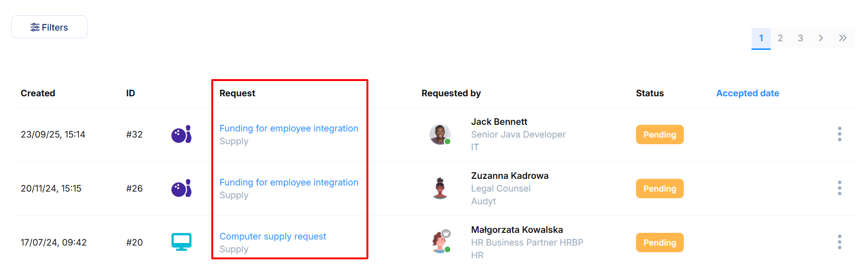
Task: Click the bowling icon for request #32
Action: click(181, 135)
